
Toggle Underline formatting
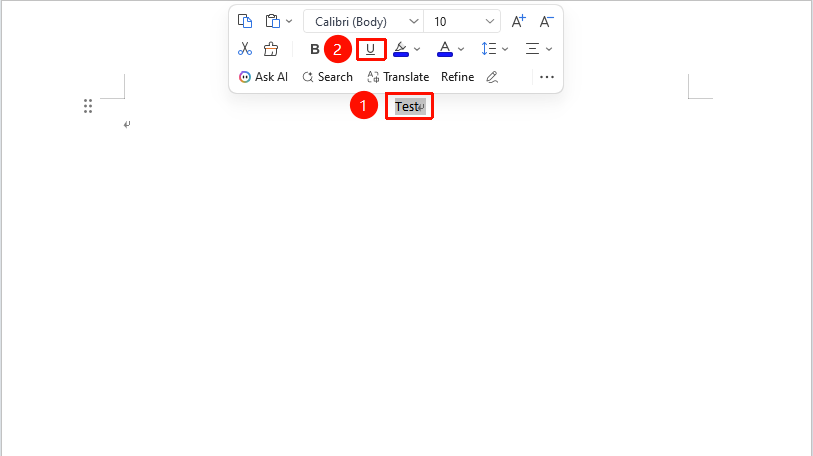pos(370,49)
